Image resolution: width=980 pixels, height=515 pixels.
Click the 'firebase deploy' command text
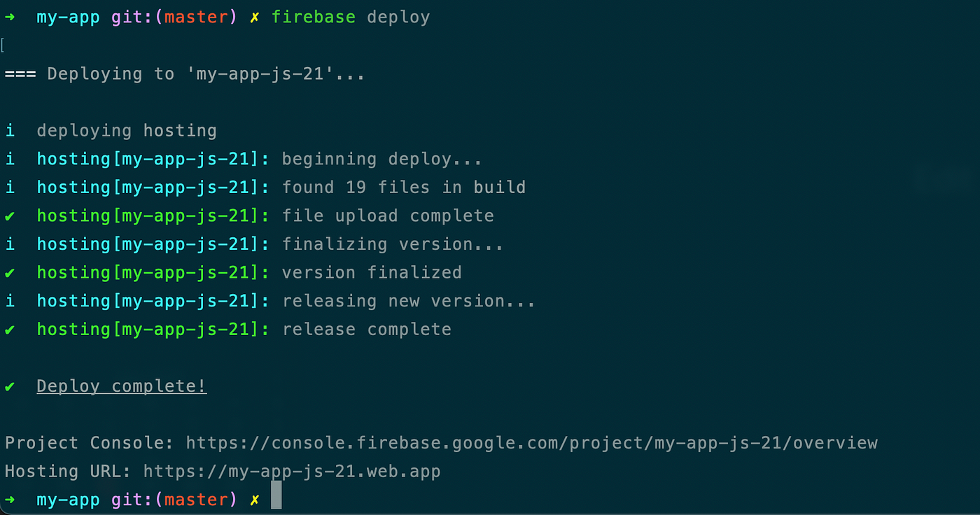tap(352, 17)
